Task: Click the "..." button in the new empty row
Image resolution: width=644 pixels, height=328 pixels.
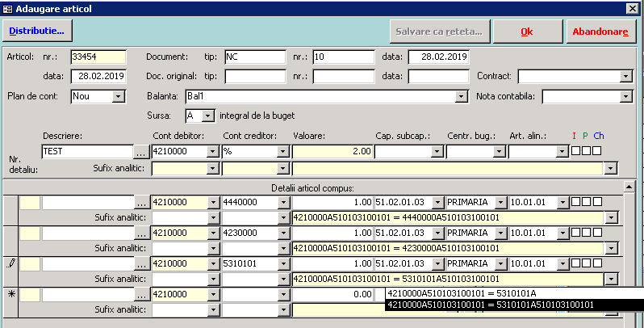Action: [x=141, y=294]
